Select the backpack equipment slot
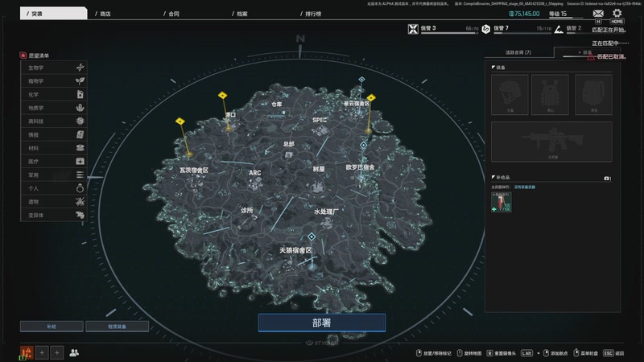Image resolution: width=644 pixels, height=362 pixels. pos(593,94)
